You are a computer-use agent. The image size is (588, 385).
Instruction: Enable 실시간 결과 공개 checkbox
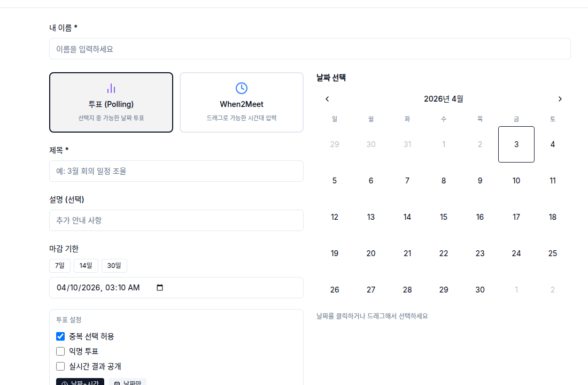60,366
